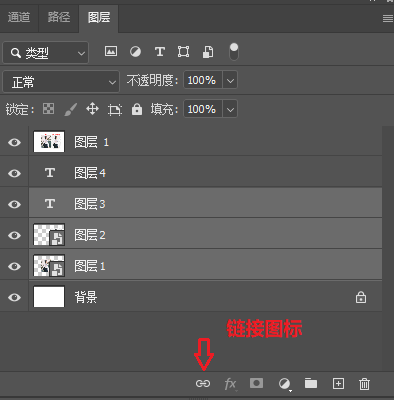Filter layers by pixel layers icon
The height and width of the screenshot is (400, 394).
(x=111, y=51)
